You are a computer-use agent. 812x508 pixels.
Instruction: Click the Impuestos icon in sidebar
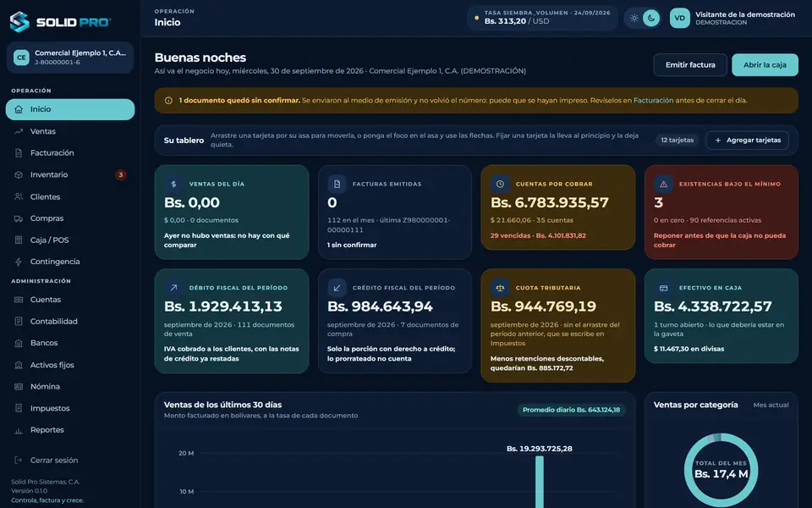click(19, 408)
